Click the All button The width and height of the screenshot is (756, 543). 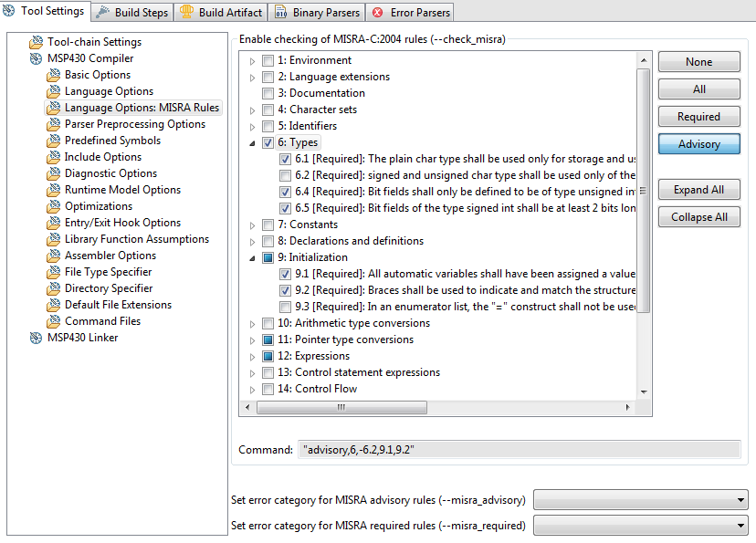click(x=699, y=89)
